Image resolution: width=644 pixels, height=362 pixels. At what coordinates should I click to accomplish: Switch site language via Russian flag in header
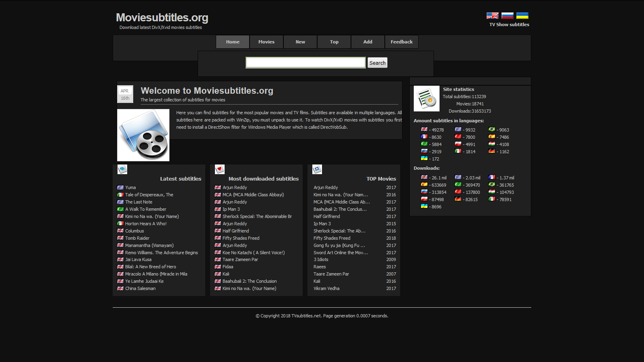pos(507,16)
